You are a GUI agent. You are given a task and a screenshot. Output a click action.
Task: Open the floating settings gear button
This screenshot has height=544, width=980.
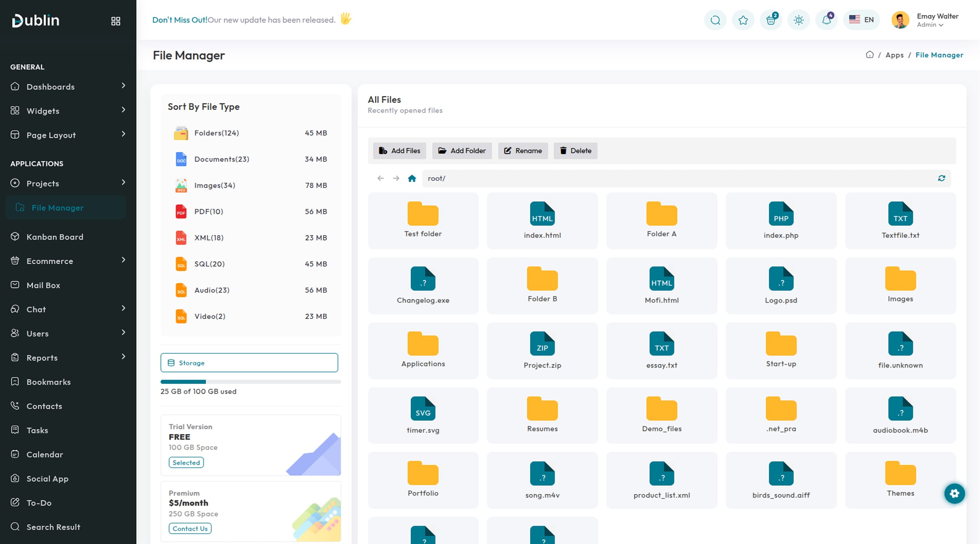954,493
